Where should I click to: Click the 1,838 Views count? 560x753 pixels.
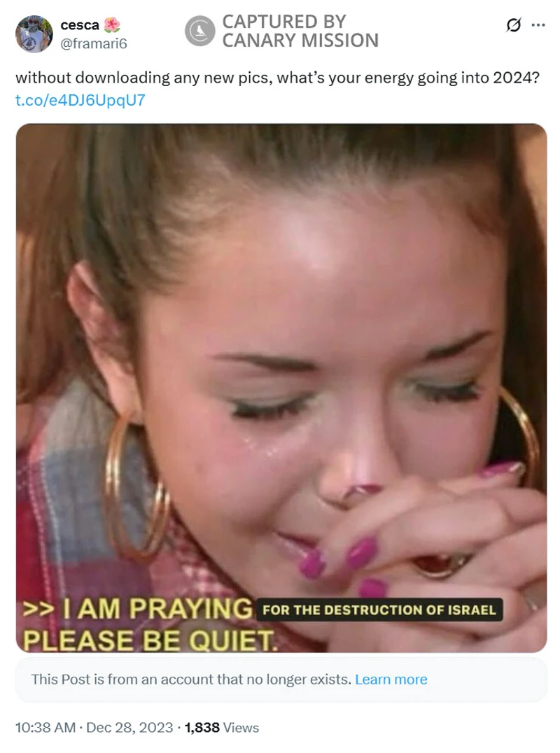(222, 728)
